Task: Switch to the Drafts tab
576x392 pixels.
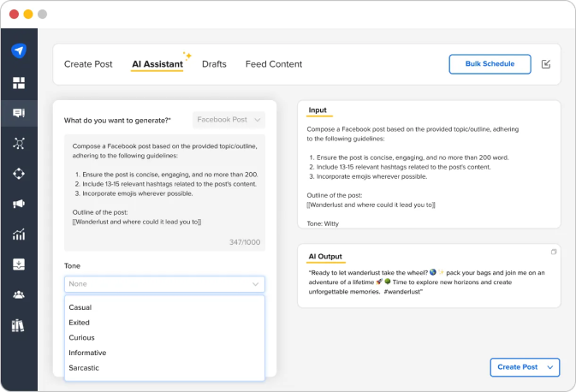Action: point(214,64)
